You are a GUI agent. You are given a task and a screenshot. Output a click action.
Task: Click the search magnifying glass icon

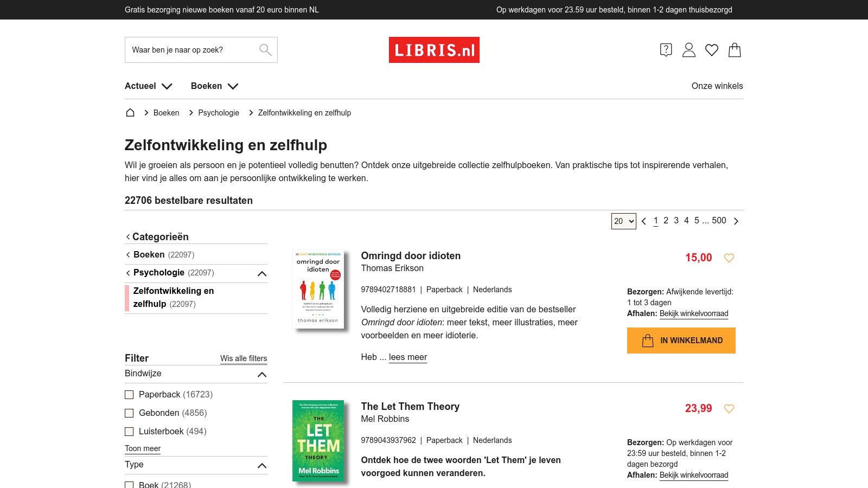(265, 49)
